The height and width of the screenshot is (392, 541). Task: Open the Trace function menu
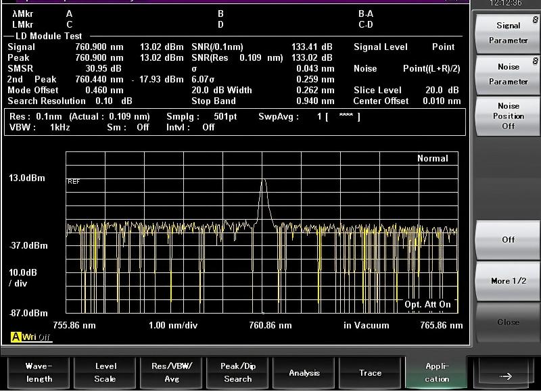[371, 372]
